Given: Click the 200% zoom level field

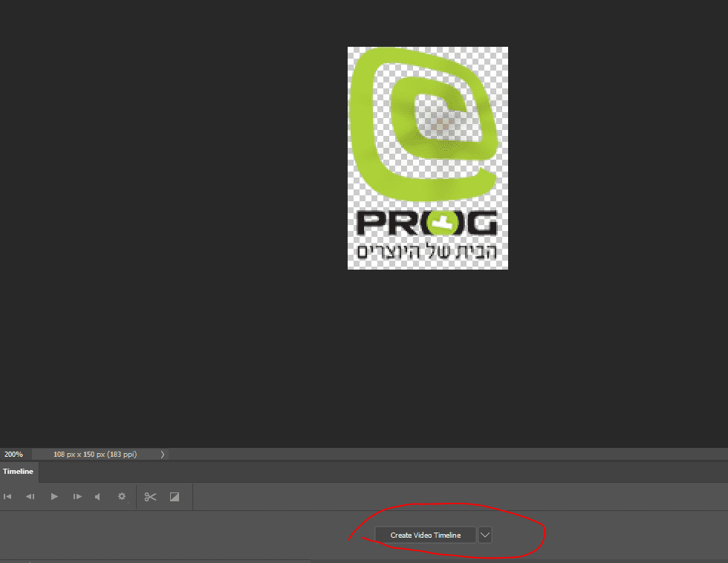Looking at the screenshot, I should tap(13, 454).
